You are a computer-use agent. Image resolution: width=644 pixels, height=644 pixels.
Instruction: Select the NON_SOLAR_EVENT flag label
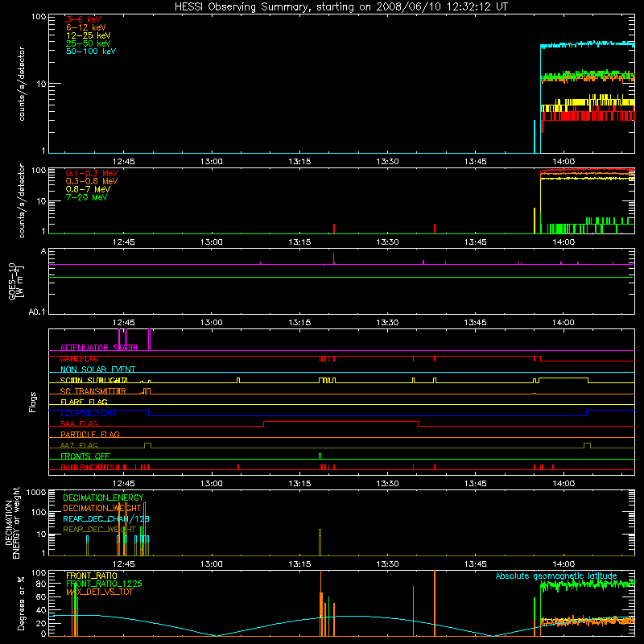(x=97, y=369)
